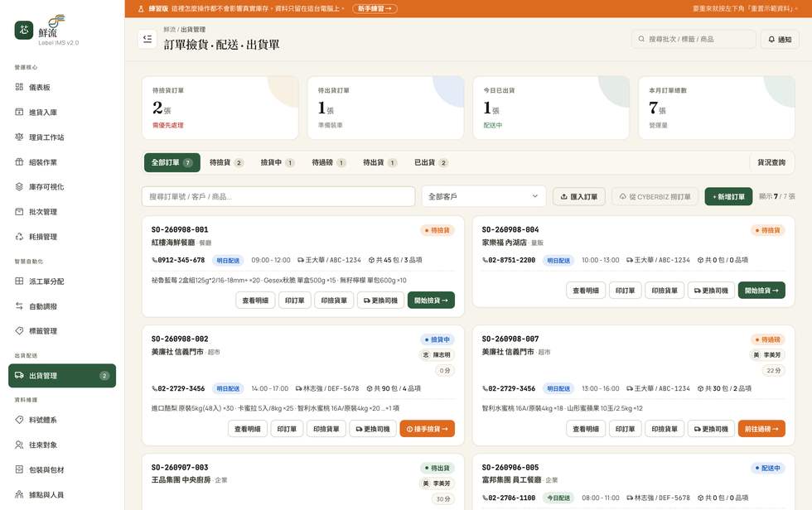Select the active 出貨管理 truck item
Image resolution: width=812 pixels, height=510 pixels.
(x=62, y=376)
